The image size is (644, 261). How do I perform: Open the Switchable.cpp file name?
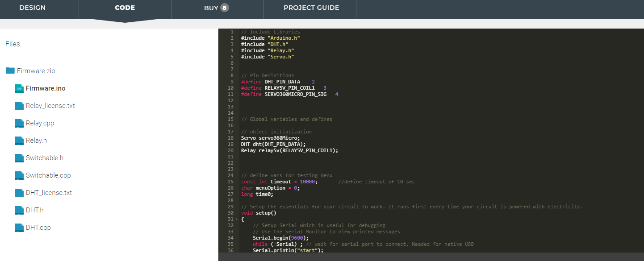click(48, 175)
